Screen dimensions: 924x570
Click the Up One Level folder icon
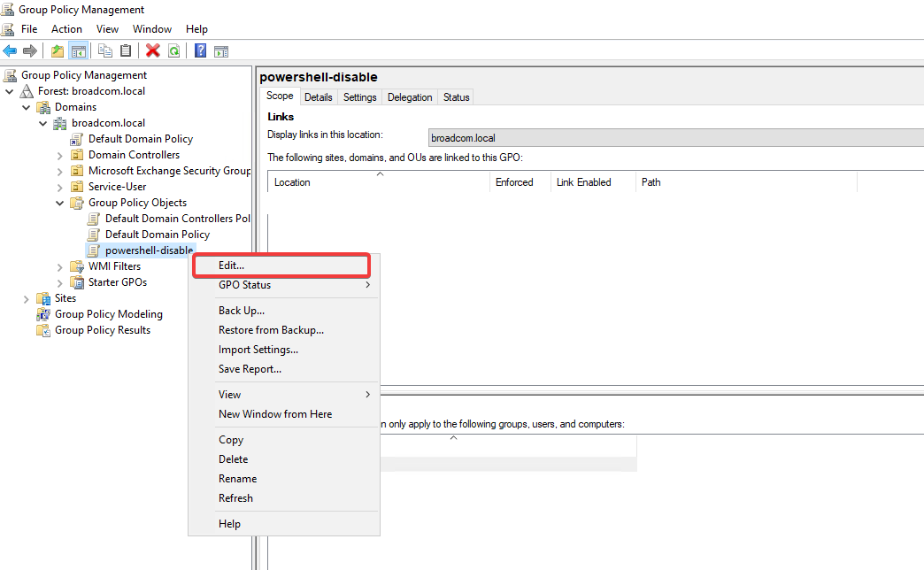tap(58, 50)
